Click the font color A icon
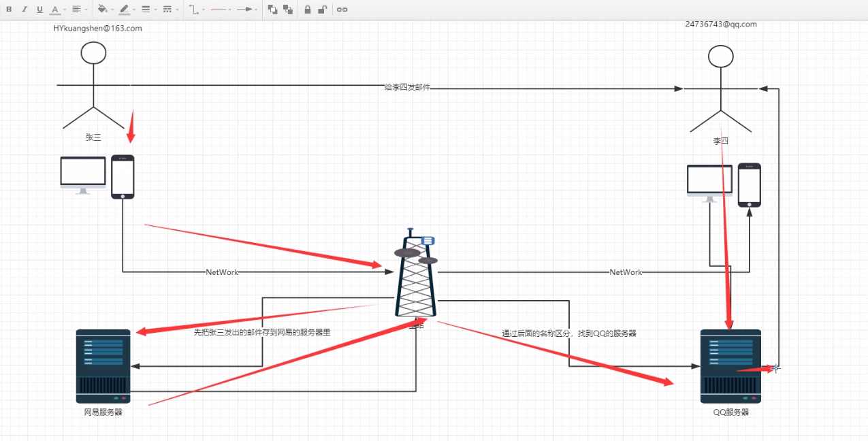This screenshot has height=441, width=868. pos(55,10)
